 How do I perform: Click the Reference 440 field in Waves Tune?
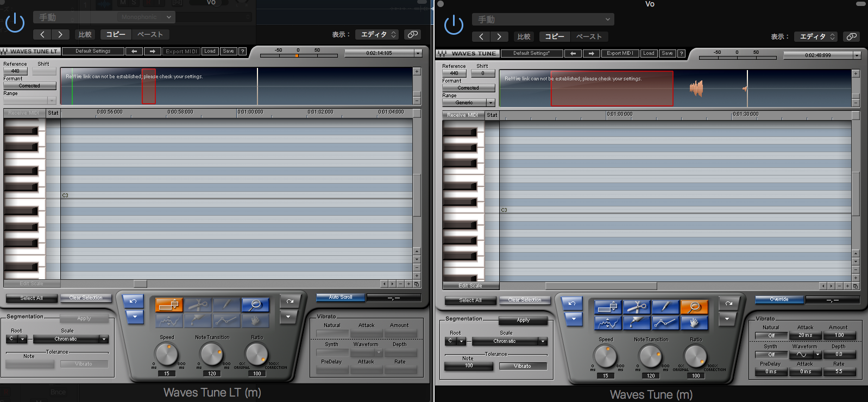pyautogui.click(x=454, y=73)
